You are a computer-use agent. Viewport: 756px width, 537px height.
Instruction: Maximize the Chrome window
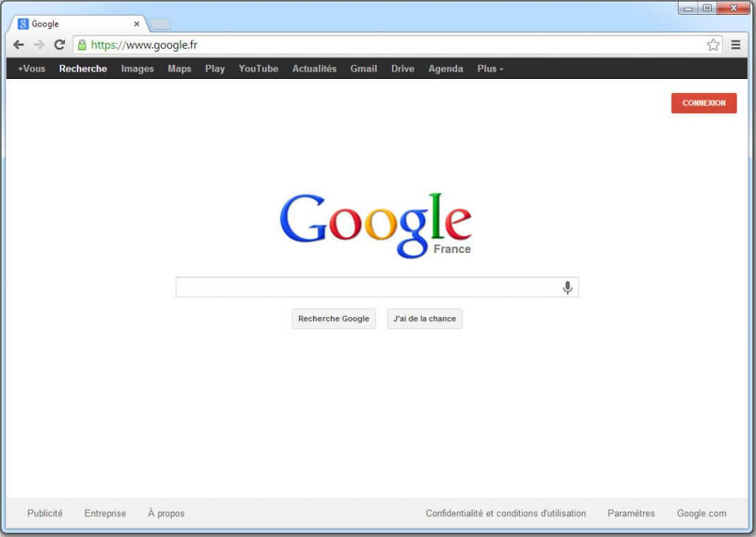click(x=707, y=7)
